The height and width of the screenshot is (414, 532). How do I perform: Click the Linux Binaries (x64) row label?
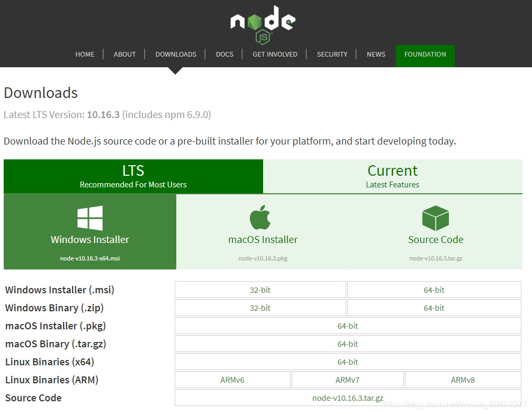50,362
